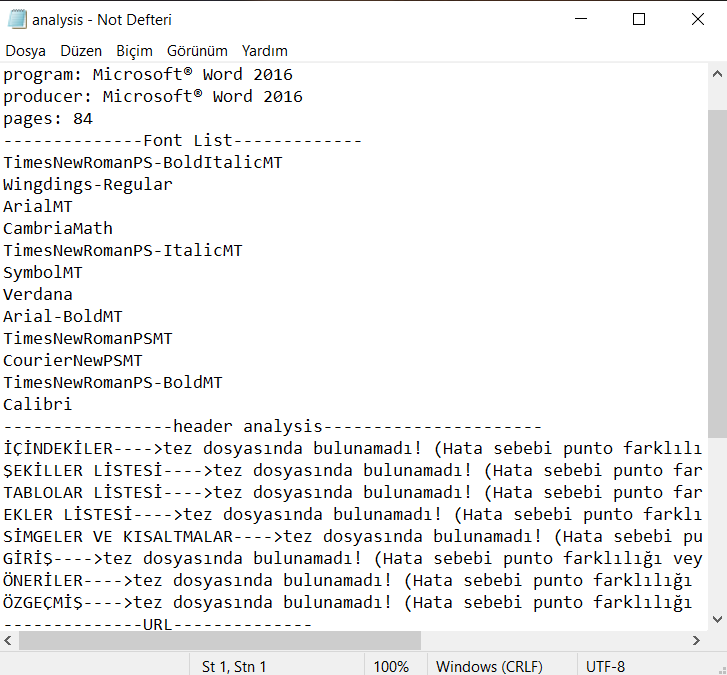Close the analysis Not Defteri window
Viewport: 727px width, 675px height.
[x=697, y=19]
